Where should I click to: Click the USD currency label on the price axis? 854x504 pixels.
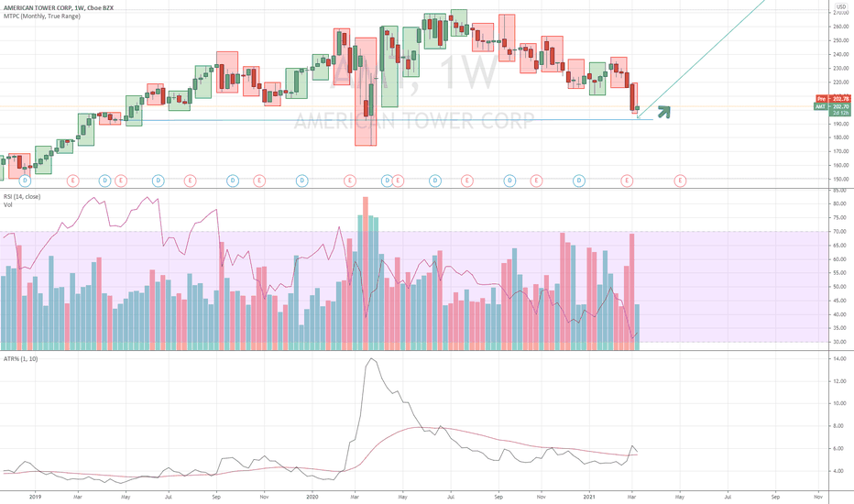click(x=841, y=6)
